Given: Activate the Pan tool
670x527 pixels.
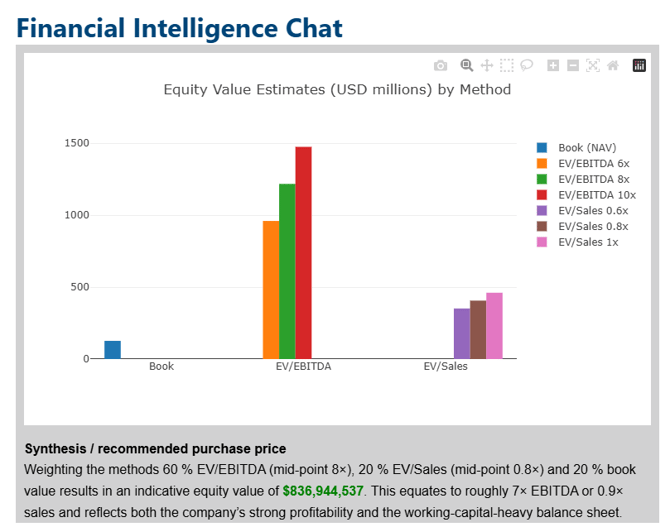Looking at the screenshot, I should coord(487,66).
